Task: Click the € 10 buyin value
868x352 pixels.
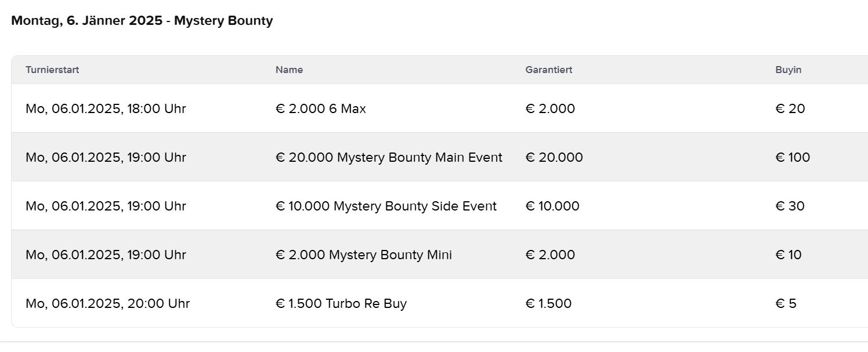Action: tap(788, 255)
